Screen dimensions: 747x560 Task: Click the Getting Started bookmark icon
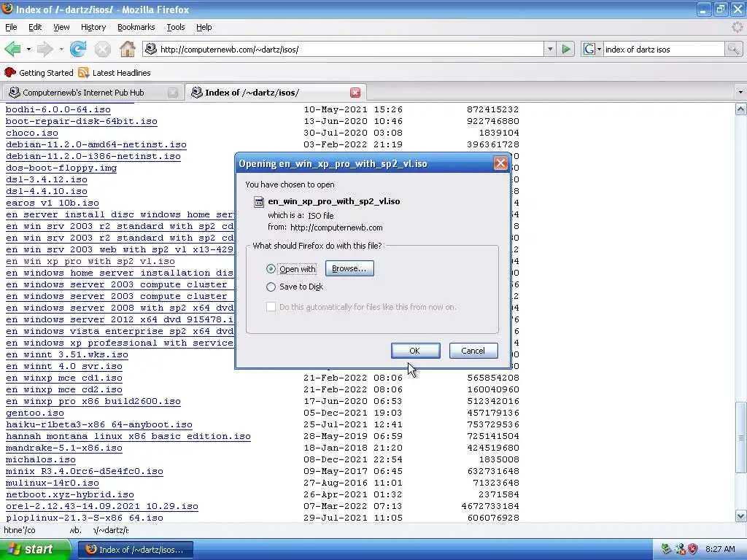[10, 72]
